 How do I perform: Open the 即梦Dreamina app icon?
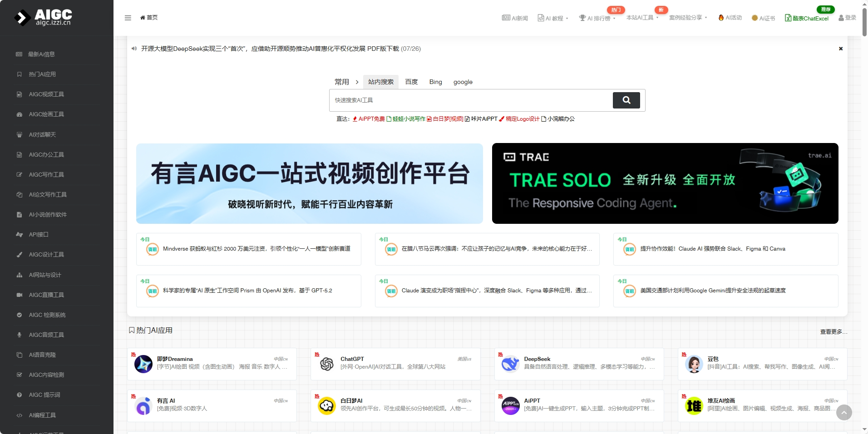point(143,364)
